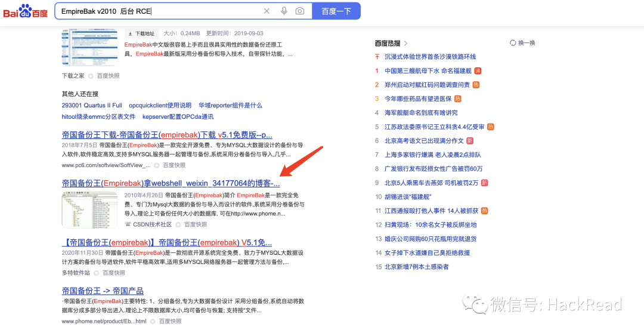Open image search with the camera icon
Image resolution: width=644 pixels, height=333 pixels.
coord(300,11)
